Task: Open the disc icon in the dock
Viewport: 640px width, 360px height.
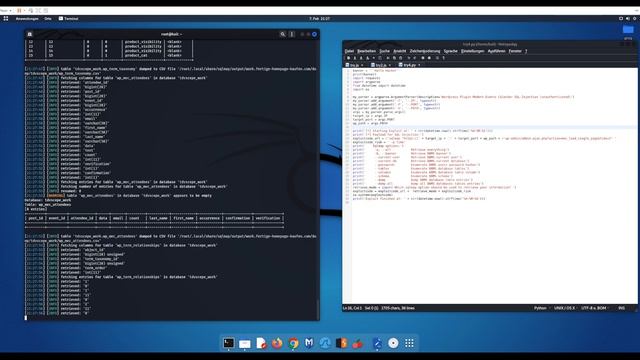Action: pyautogui.click(x=393, y=343)
